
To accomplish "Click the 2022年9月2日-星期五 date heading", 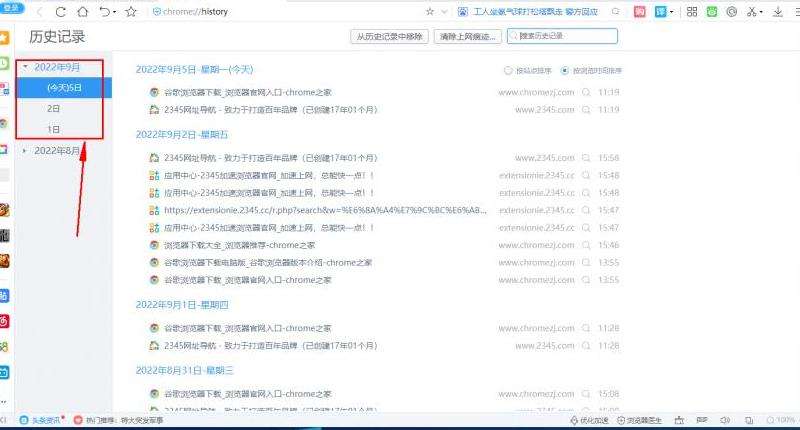I will 182,135.
